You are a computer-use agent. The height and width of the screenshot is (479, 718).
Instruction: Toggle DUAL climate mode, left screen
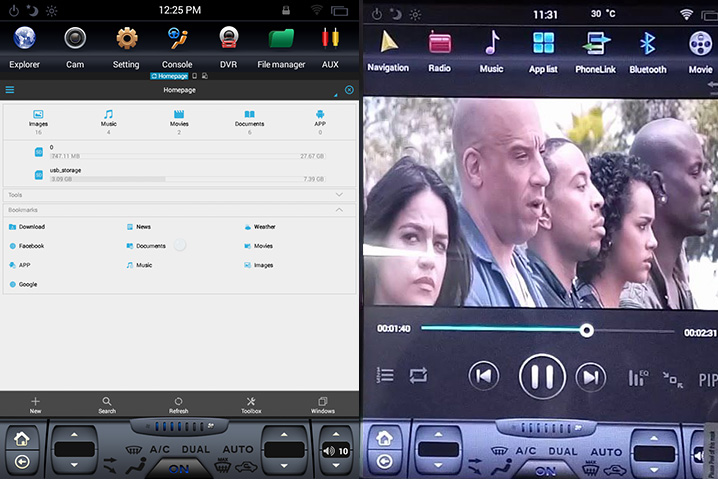pyautogui.click(x=196, y=449)
